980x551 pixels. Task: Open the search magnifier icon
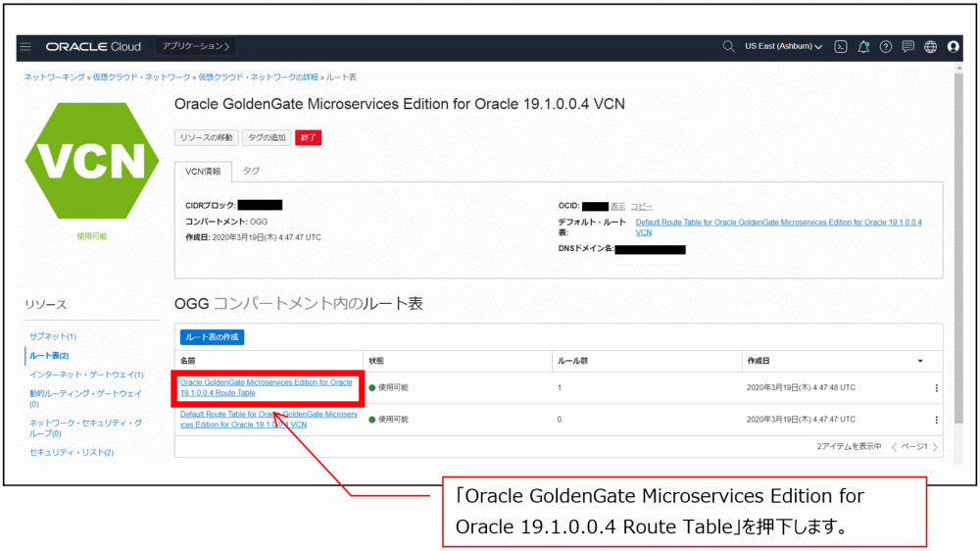pos(728,46)
